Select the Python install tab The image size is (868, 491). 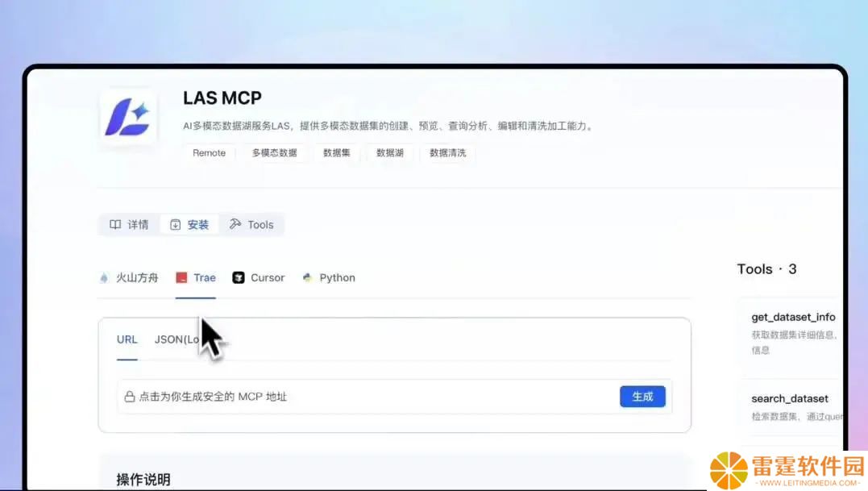pyautogui.click(x=329, y=278)
